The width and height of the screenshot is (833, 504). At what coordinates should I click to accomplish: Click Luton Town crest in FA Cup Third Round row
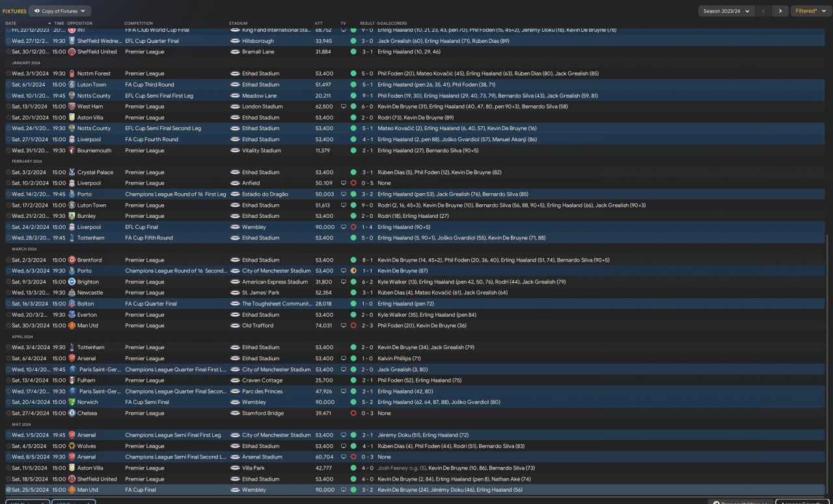[72, 85]
